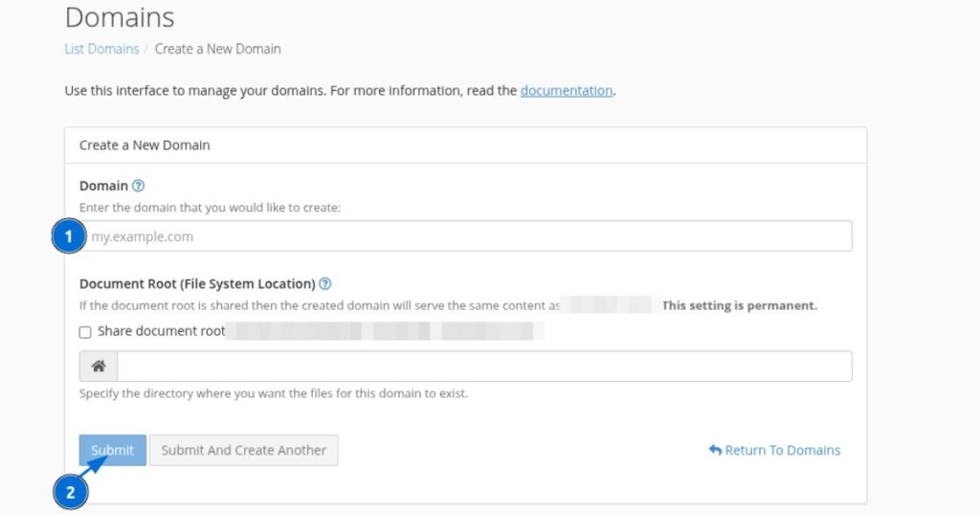Image resolution: width=980 pixels, height=515 pixels.
Task: Click Submit And Create Another button
Action: [243, 450]
